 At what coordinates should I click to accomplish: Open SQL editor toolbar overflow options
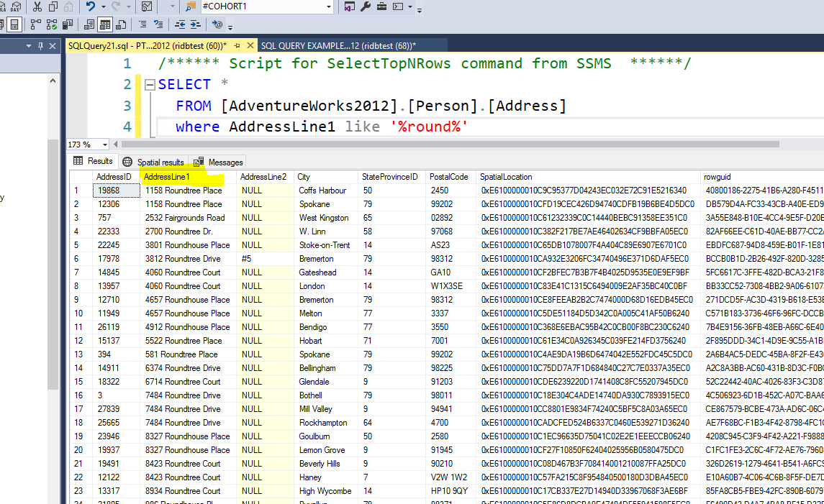click(230, 27)
